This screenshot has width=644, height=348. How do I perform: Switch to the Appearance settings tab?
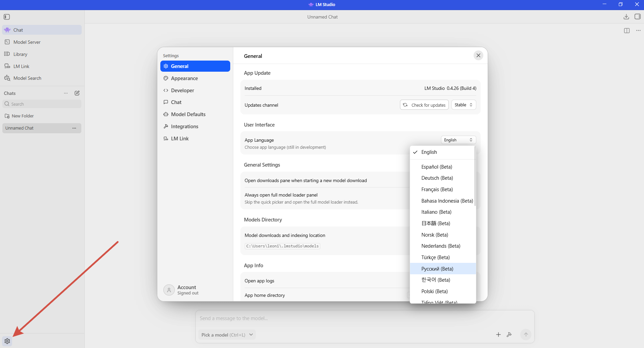pos(195,78)
